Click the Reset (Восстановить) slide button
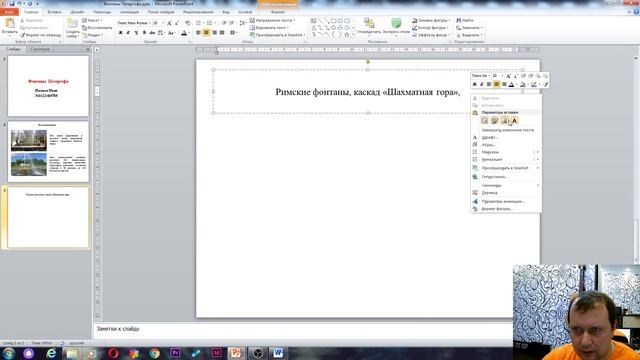 [x=97, y=28]
